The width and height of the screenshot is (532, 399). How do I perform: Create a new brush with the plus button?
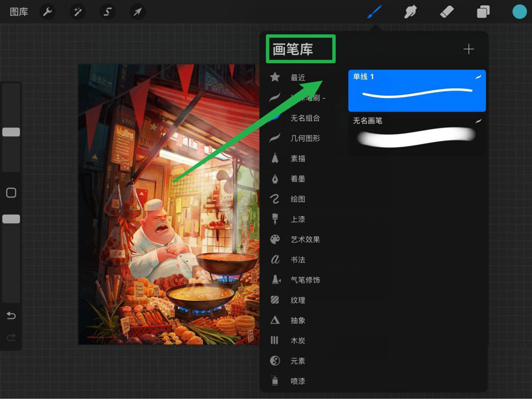(x=468, y=49)
